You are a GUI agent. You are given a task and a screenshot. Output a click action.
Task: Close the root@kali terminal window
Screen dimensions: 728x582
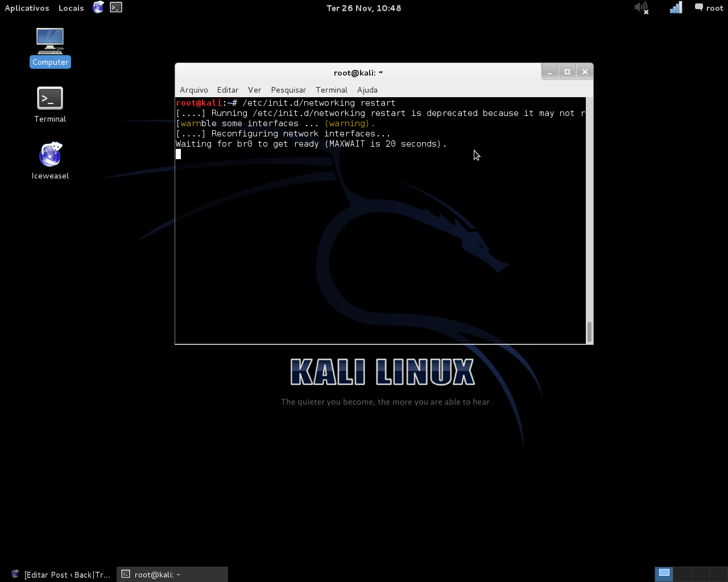click(x=585, y=72)
